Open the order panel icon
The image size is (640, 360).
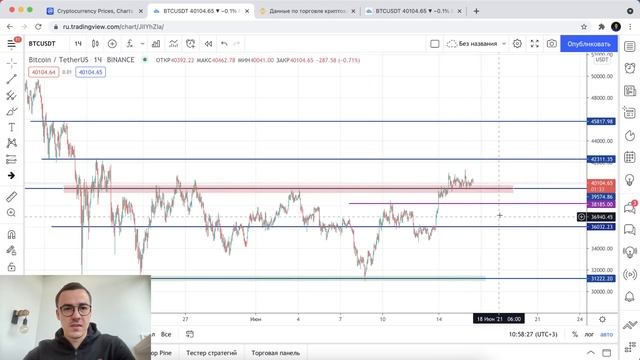pos(629,325)
